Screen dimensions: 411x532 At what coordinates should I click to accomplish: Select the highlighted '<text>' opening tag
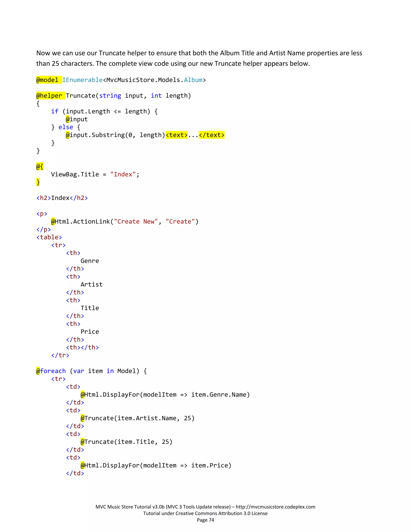click(x=177, y=135)
